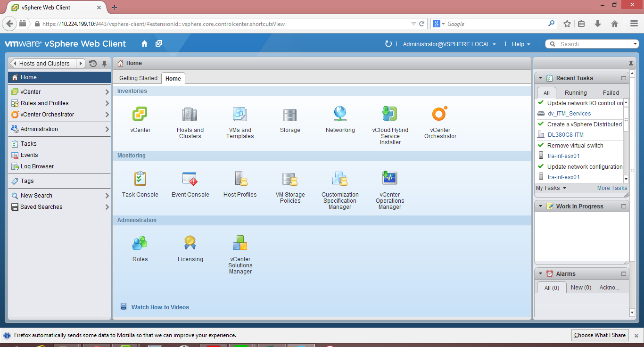Click Watch How-to Videos
Viewport: 644px width, 347px height.
coord(160,307)
